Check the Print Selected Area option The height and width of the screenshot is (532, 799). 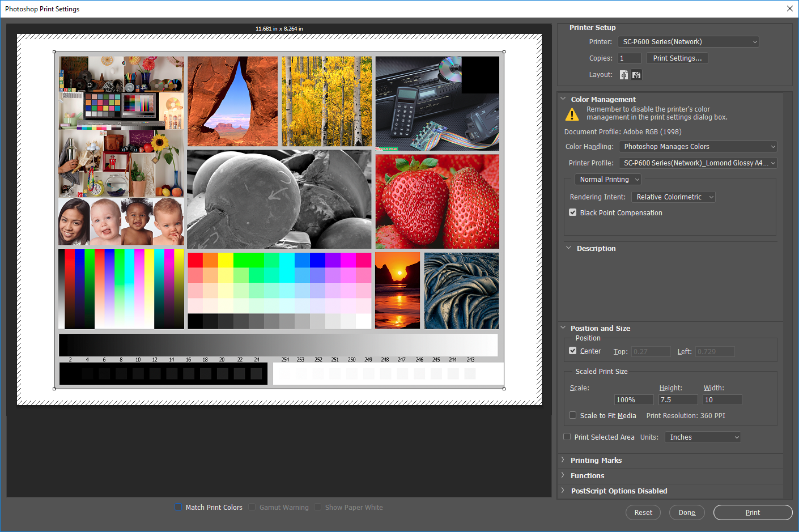tap(567, 436)
